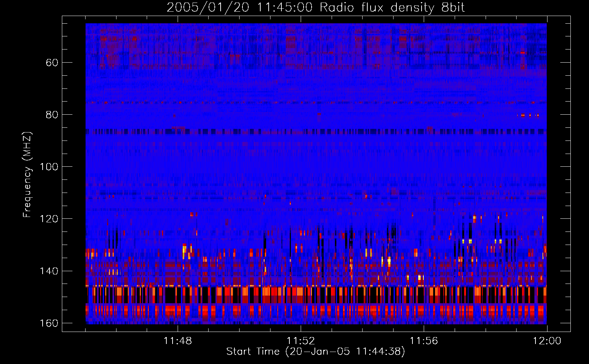The width and height of the screenshot is (589, 364).
Task: Click the 120 frequency tick label
Action: (x=48, y=219)
